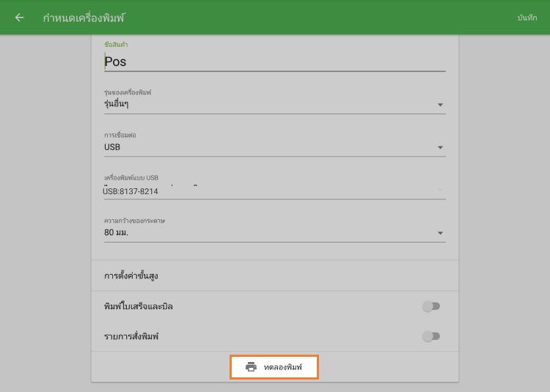This screenshot has width=550, height=392.
Task: Click the arrow icon on รุ่นอื่นๆ field
Action: (440, 105)
